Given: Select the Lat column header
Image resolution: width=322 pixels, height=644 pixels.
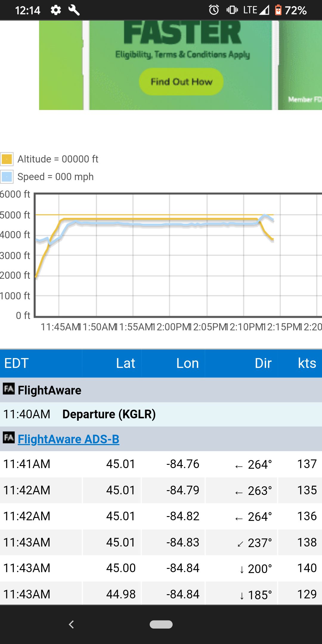Looking at the screenshot, I should (112, 363).
